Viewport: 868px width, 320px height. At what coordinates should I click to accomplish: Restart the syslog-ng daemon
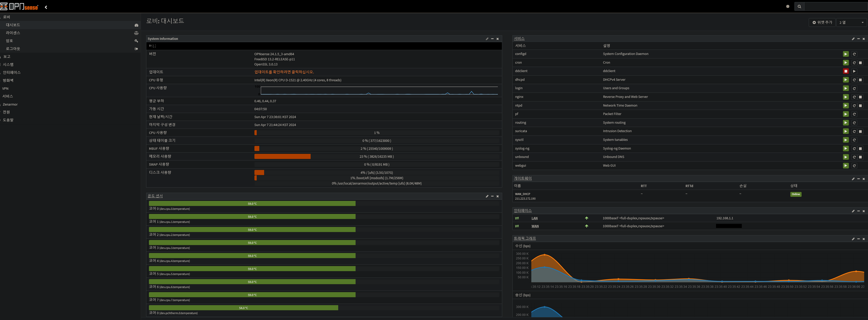[x=854, y=148]
